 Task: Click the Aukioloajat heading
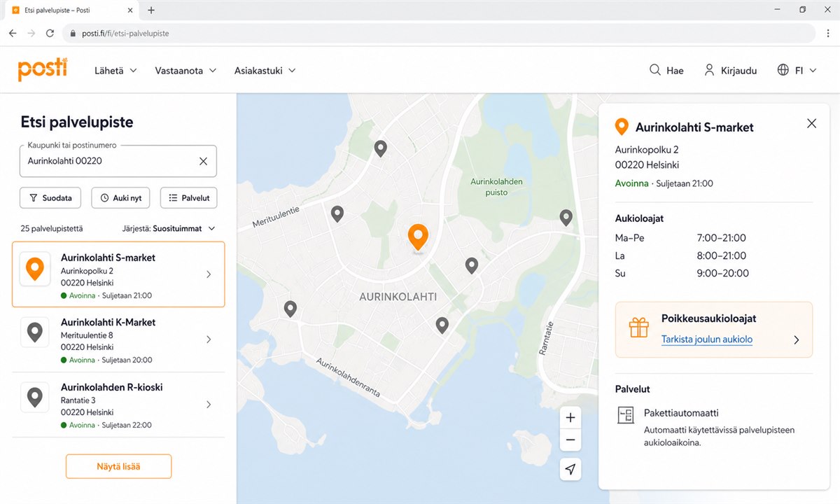639,218
